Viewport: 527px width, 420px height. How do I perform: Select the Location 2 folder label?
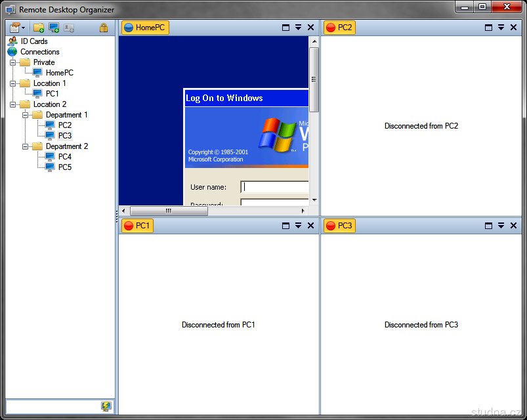pyautogui.click(x=50, y=104)
